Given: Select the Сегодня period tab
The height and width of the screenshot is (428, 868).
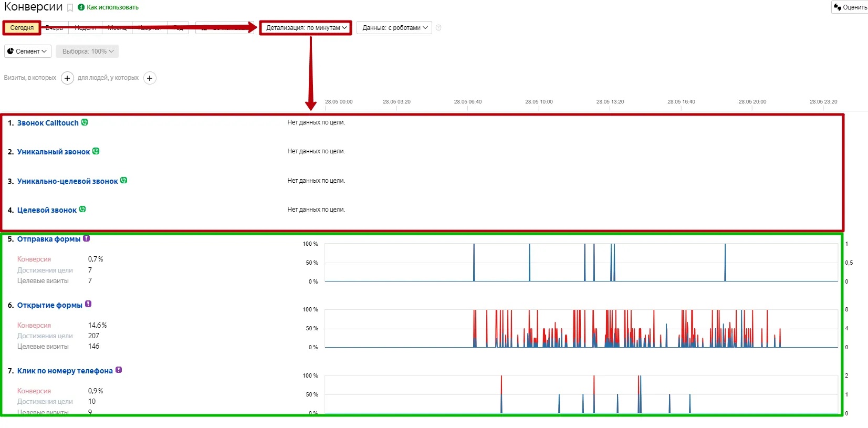Looking at the screenshot, I should (x=22, y=28).
